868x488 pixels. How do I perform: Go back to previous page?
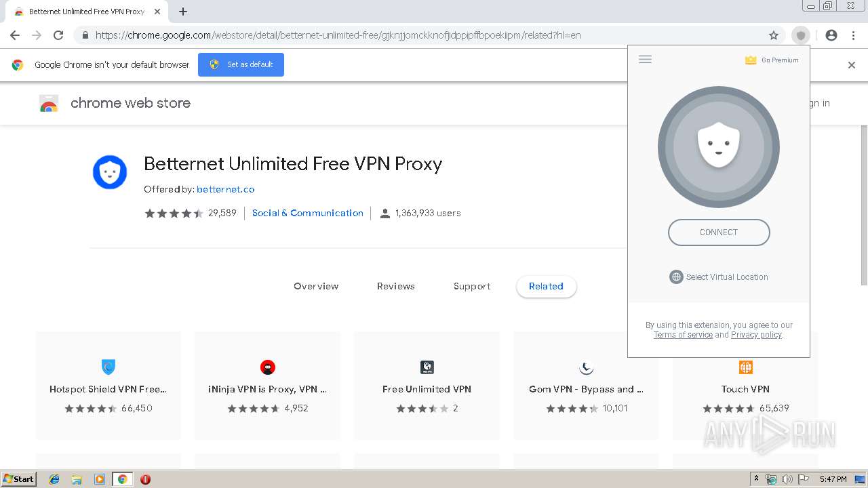point(15,35)
